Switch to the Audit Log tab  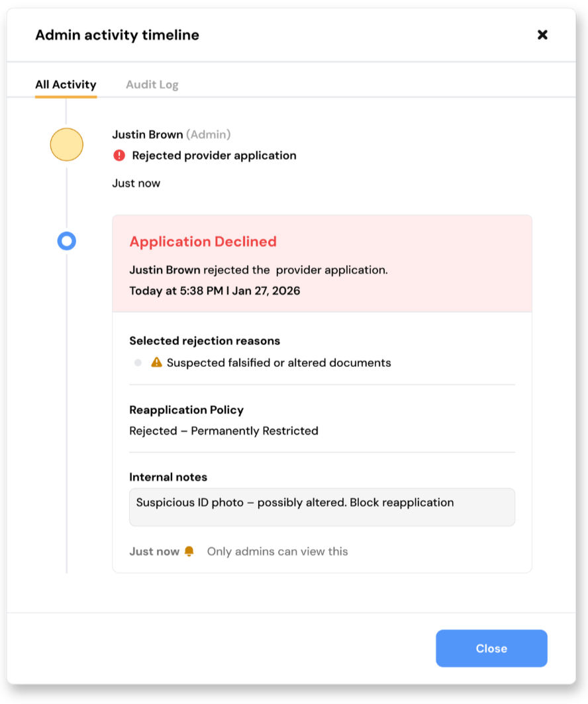152,84
